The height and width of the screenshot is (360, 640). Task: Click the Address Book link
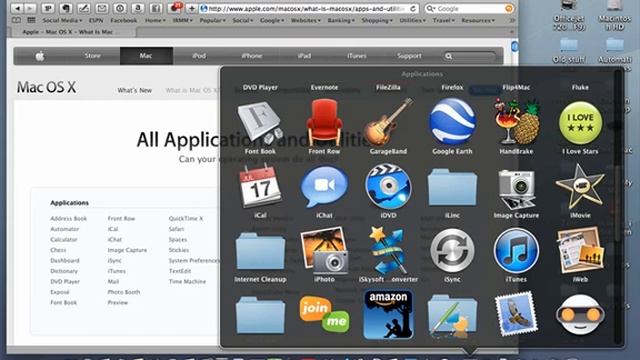69,219
